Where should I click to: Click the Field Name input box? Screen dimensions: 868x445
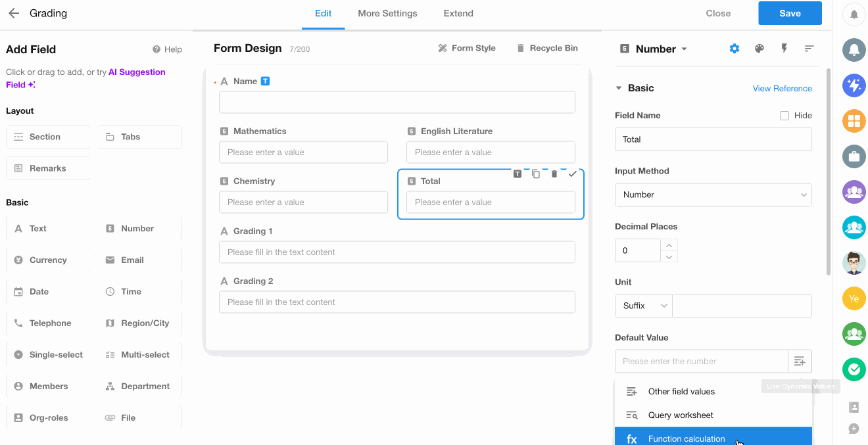[x=713, y=139]
